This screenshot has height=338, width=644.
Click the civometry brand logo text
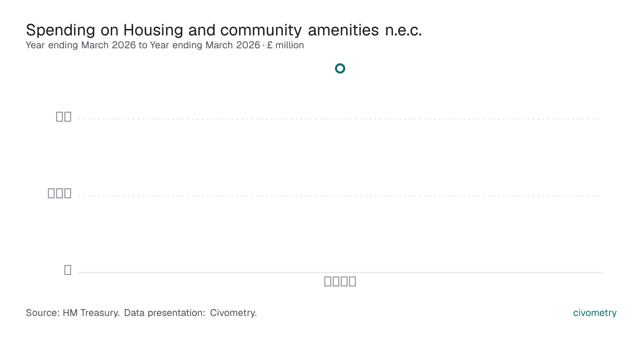tap(595, 313)
